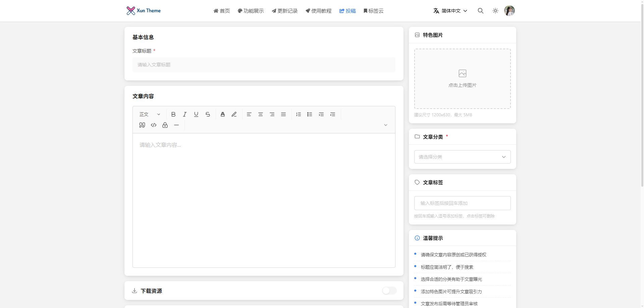Screen dimensions: 644x308
Task: Click the lock icon for hidden content
Action: coord(165,125)
